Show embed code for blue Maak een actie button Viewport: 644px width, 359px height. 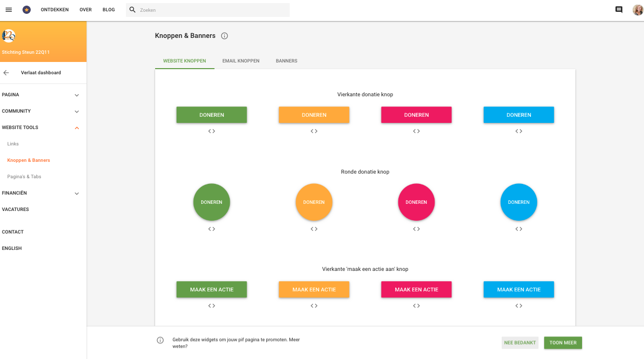[519, 306]
